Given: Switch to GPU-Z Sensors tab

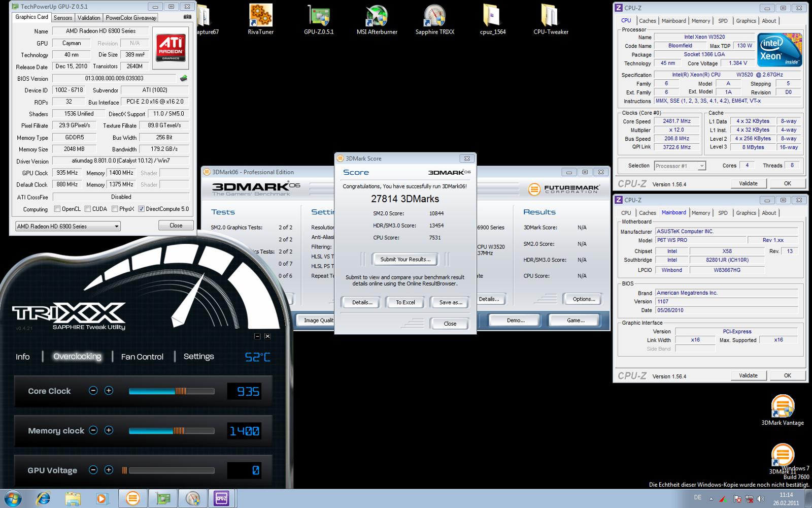Looking at the screenshot, I should (x=63, y=17).
